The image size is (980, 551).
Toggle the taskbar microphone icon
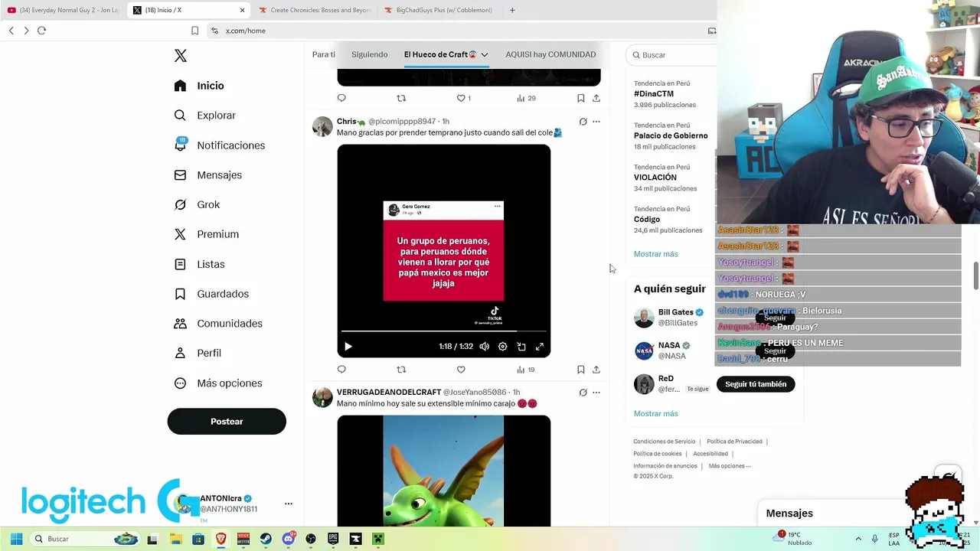coord(875,539)
